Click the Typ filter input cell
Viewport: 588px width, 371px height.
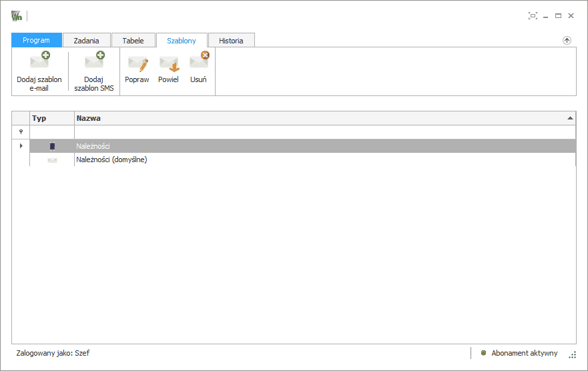click(x=52, y=132)
